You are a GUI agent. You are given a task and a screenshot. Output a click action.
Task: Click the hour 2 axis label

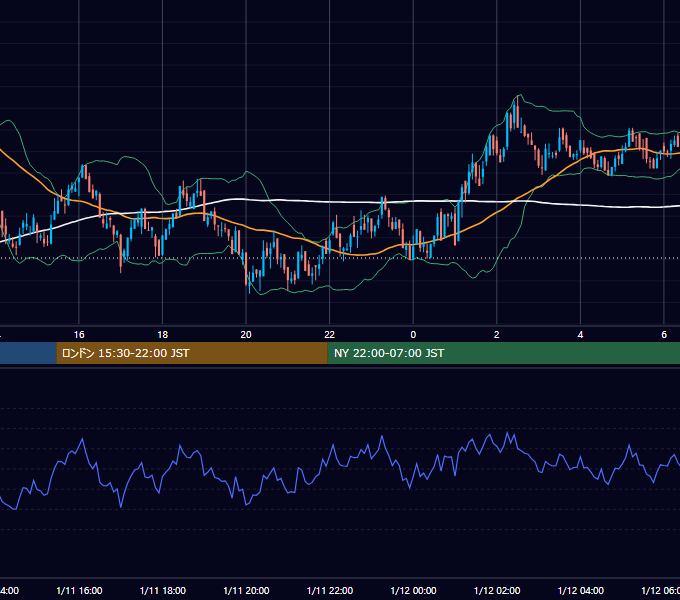[x=497, y=335]
